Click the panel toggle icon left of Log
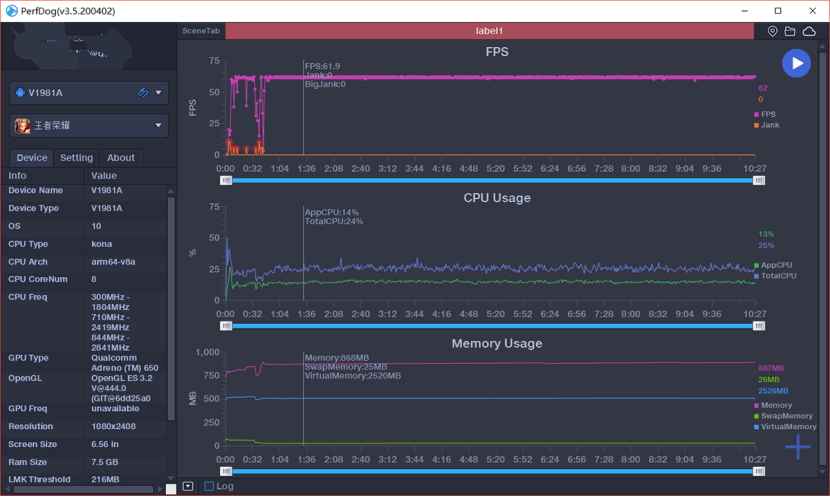This screenshot has width=830, height=497. click(x=188, y=486)
